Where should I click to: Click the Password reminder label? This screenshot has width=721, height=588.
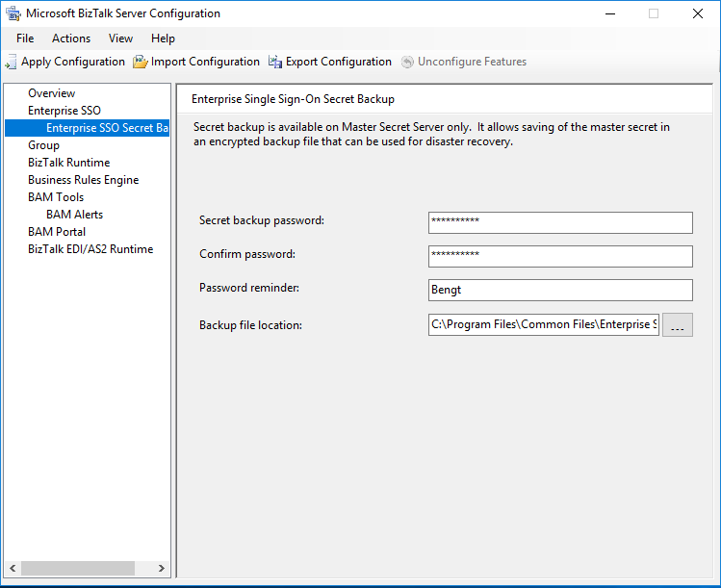(x=249, y=288)
